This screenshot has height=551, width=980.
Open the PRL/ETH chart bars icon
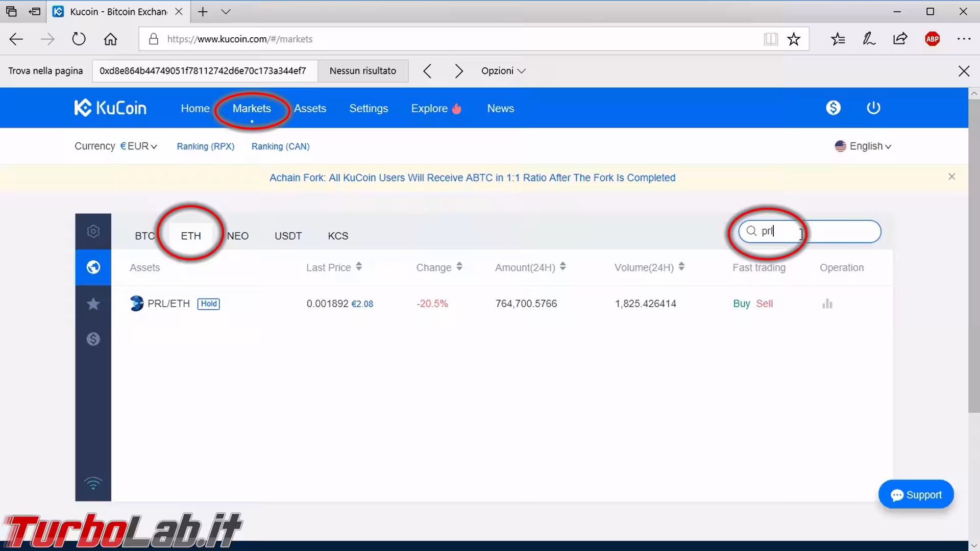tap(827, 304)
